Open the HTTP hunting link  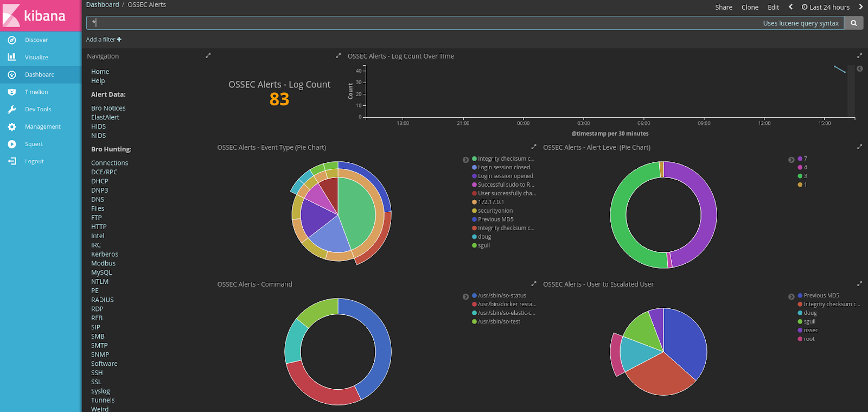pos(99,227)
